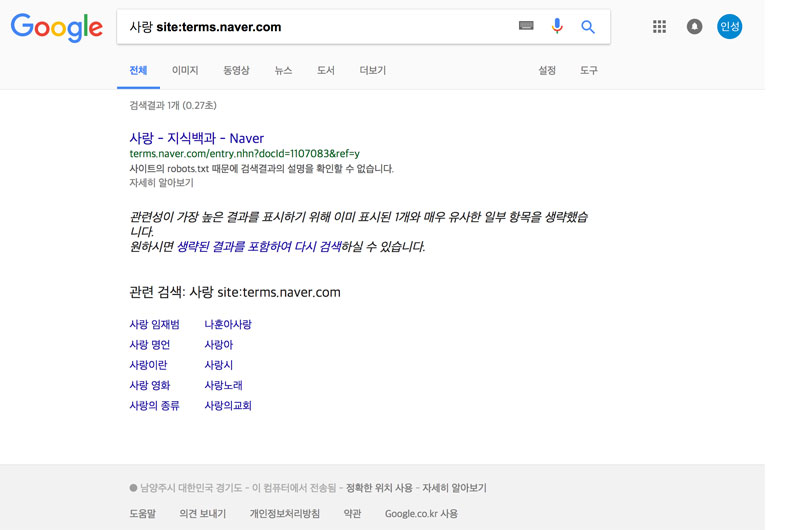Screen dimensions: 800x530
Task: Select related search 사랑의 종류
Action: (154, 406)
